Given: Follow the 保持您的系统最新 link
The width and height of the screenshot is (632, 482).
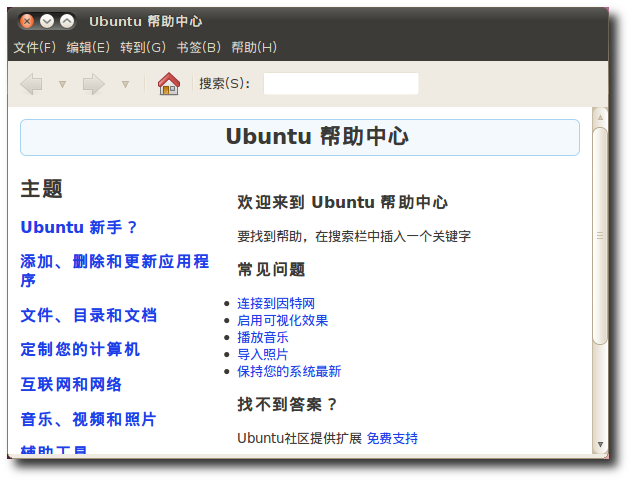Looking at the screenshot, I should point(289,371).
